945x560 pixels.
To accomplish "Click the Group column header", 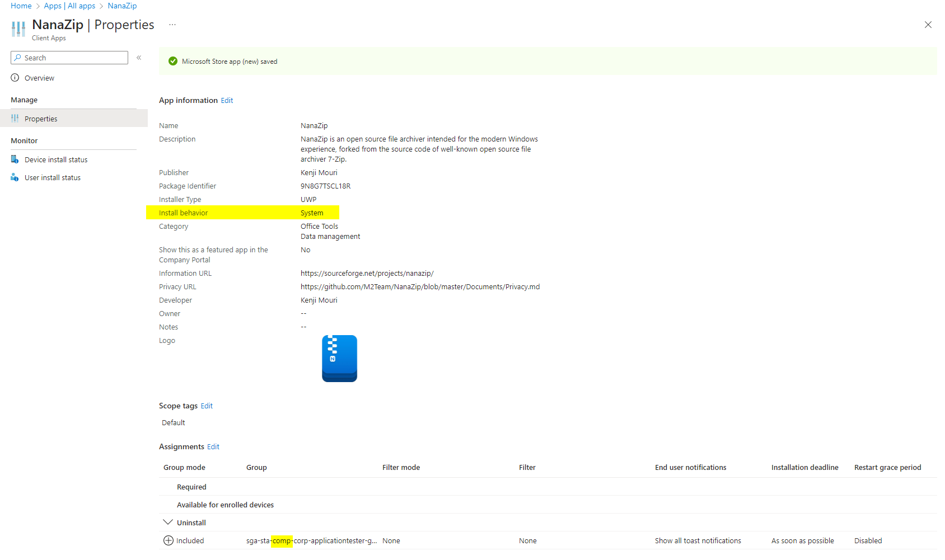I will pyautogui.click(x=256, y=468).
